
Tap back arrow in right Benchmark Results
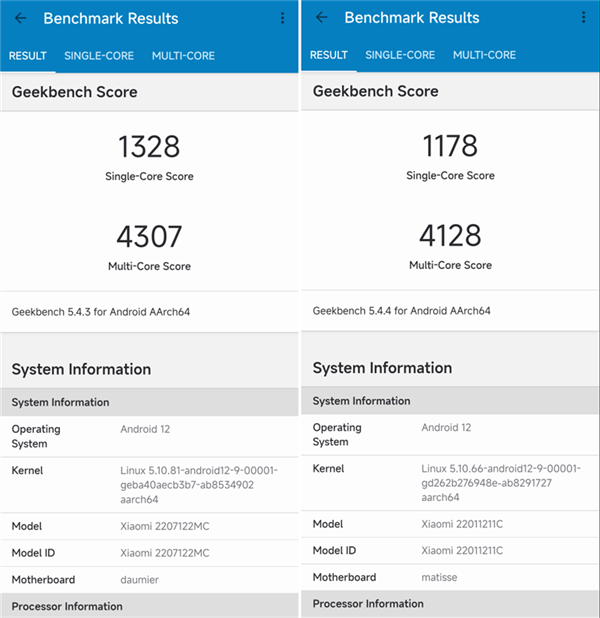[321, 18]
